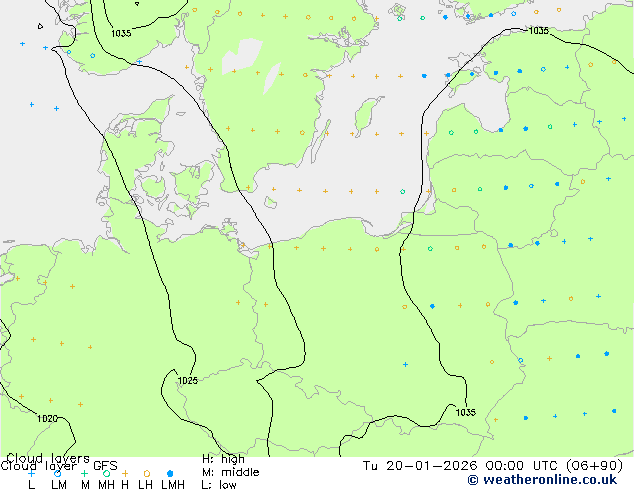Click the 1020 isobar label

47,418
